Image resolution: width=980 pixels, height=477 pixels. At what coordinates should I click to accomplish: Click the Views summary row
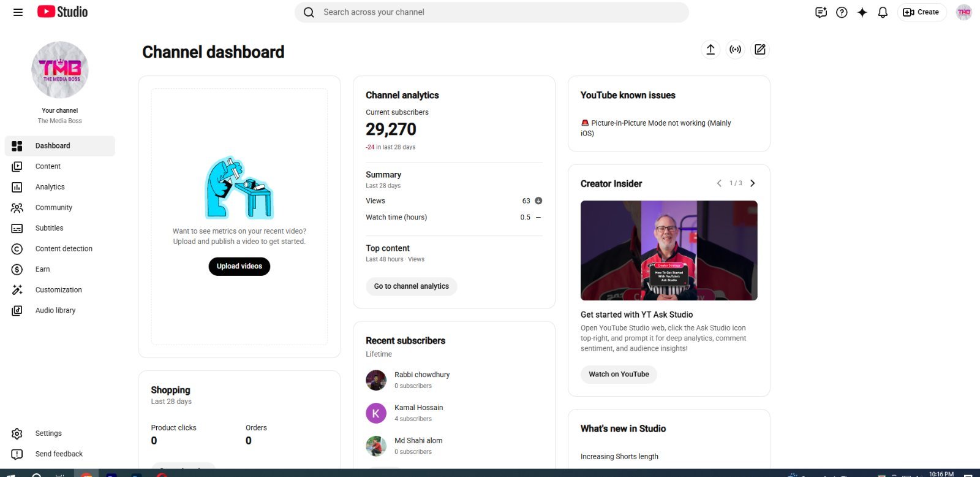454,201
